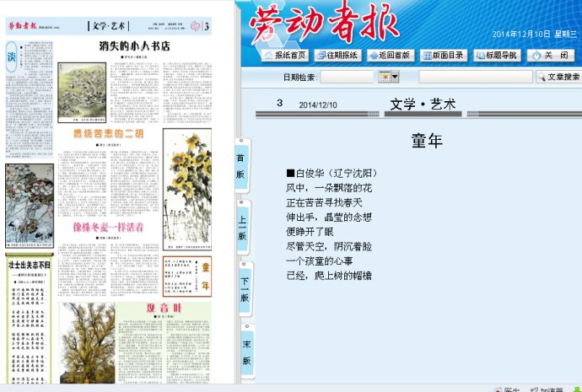The image size is (582, 392).
Task: Click line 正在苦苦寻找春天
Action: [324, 202]
